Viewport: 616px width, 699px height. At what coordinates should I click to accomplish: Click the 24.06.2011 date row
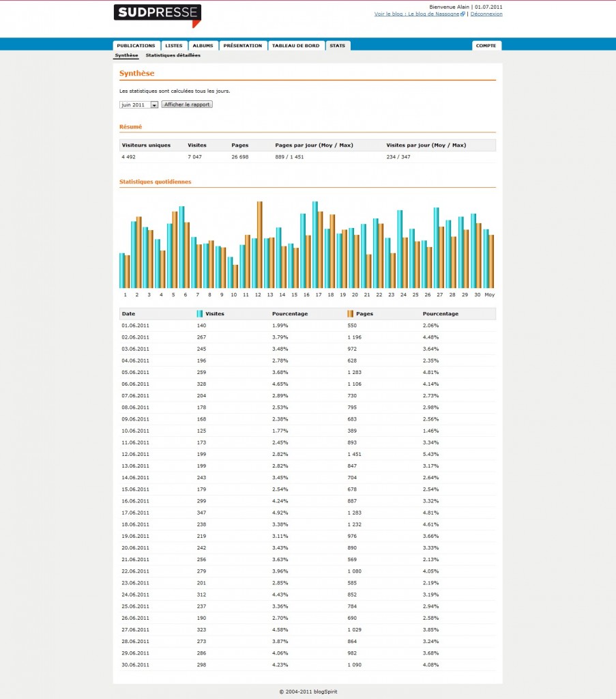point(308,595)
